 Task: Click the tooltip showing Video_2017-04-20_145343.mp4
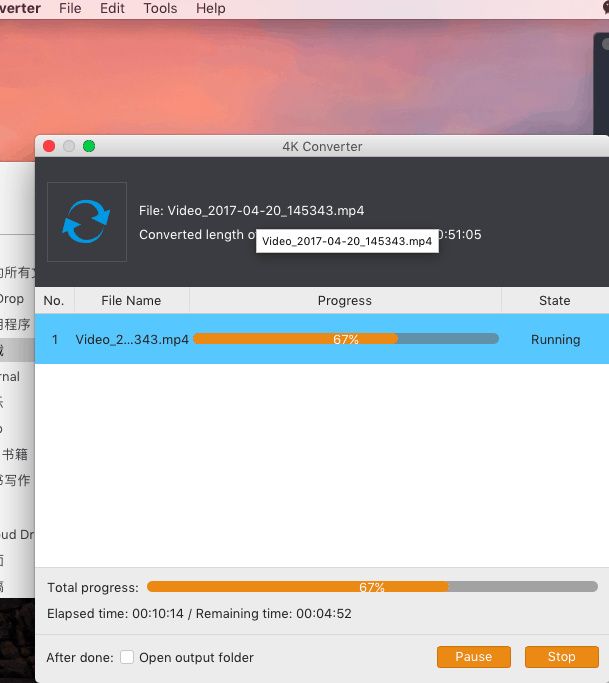(347, 241)
